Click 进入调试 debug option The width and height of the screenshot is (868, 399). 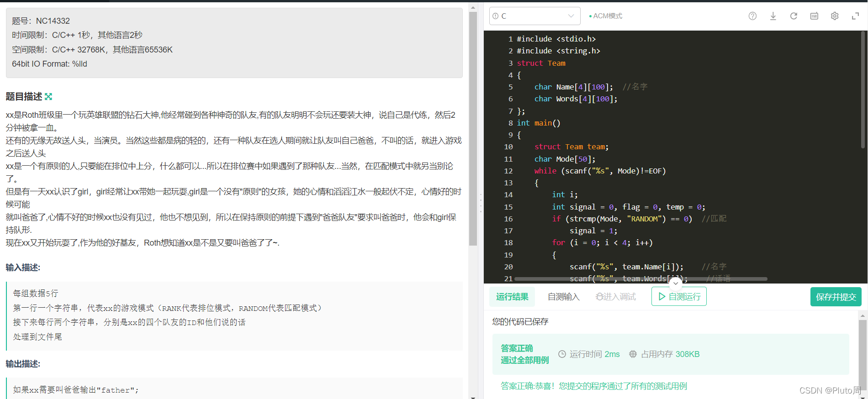pyautogui.click(x=616, y=297)
